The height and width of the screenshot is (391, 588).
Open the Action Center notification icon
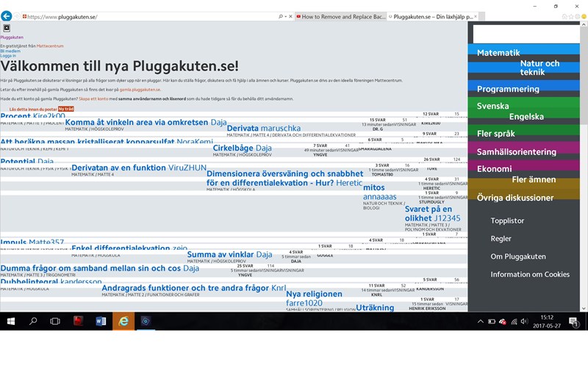coord(573,321)
